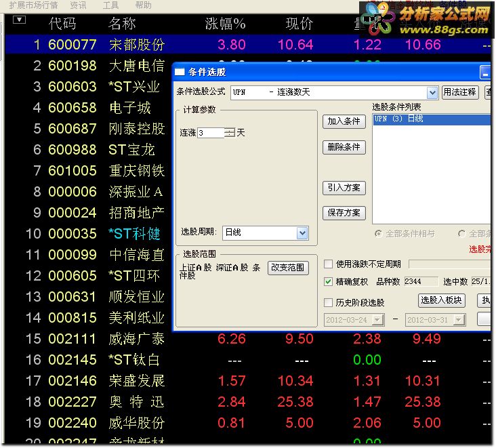
Task: Click 奥特迅 current price 25.38
Action: click(295, 402)
